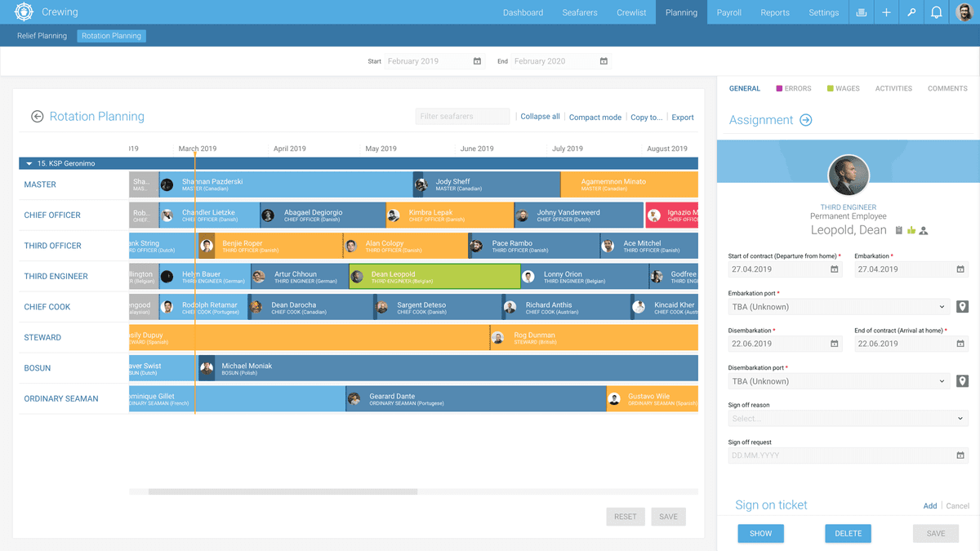Click the Export link
The image size is (980, 551).
point(682,118)
